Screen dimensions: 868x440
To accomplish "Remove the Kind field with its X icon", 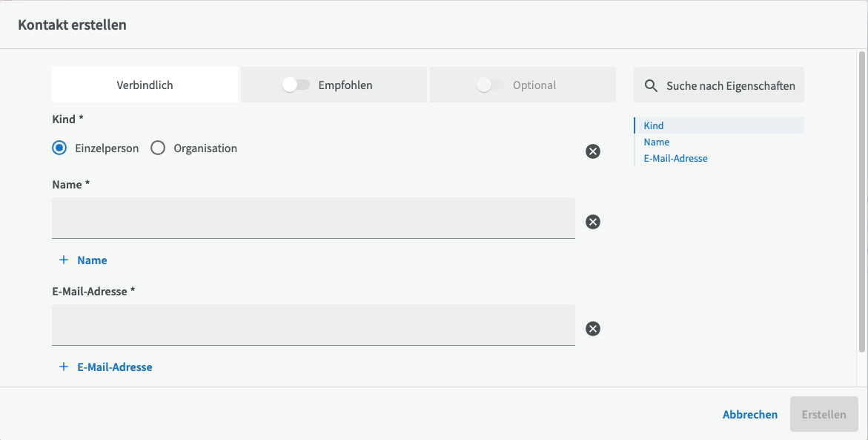I will click(x=592, y=151).
